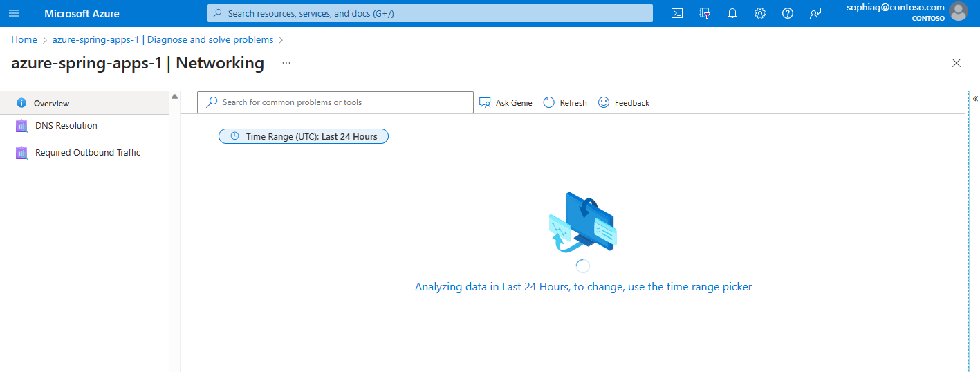Click the Ask Genie button label

(x=514, y=102)
